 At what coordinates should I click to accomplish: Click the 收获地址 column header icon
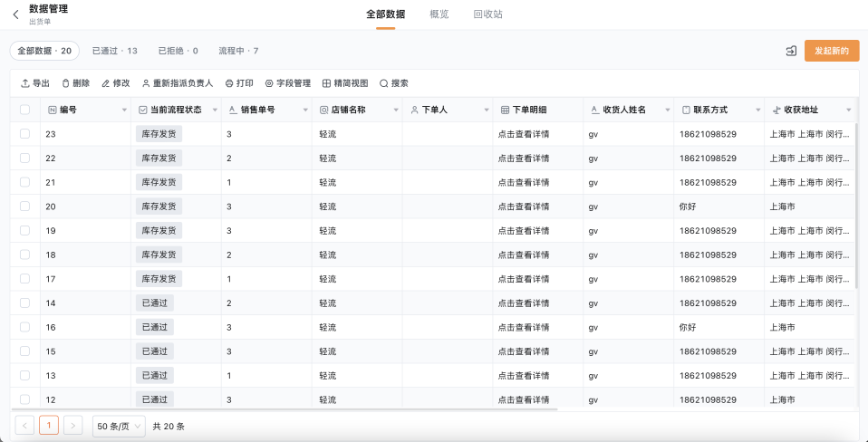pos(776,110)
